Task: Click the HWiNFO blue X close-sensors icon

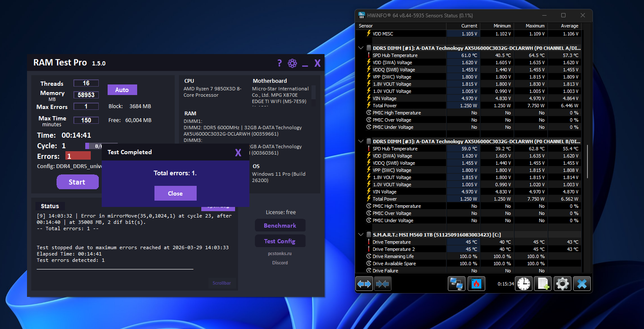Action: 582,284
